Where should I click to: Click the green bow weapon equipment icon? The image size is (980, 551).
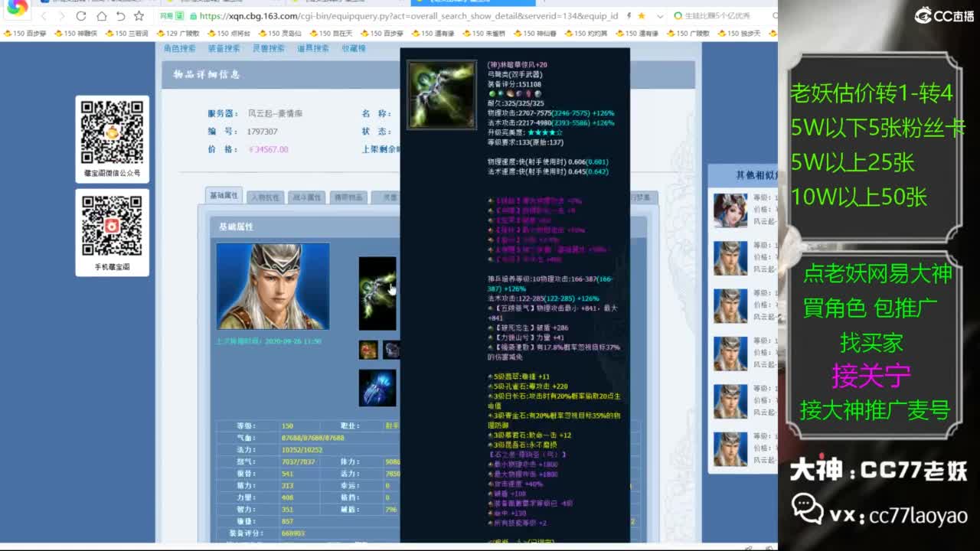pyautogui.click(x=377, y=293)
